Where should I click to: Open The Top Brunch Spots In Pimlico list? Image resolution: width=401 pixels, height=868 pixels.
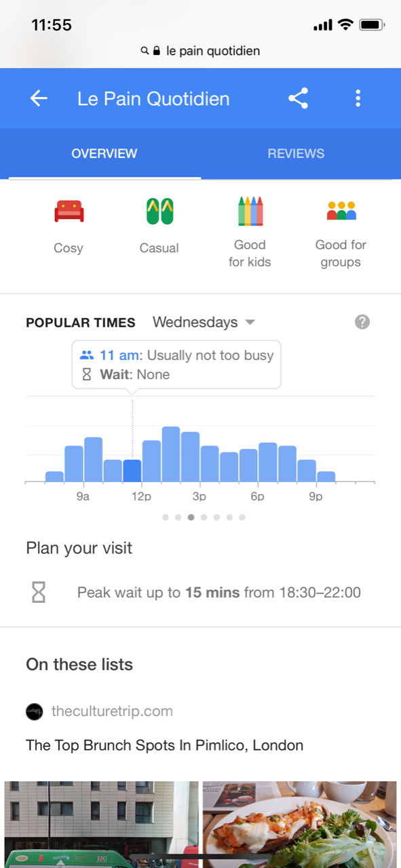click(x=164, y=745)
